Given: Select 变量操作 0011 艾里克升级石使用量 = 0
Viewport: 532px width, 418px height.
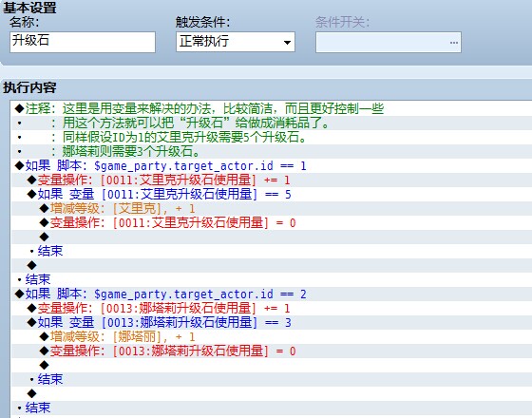Looking at the screenshot, I should pos(272,222).
